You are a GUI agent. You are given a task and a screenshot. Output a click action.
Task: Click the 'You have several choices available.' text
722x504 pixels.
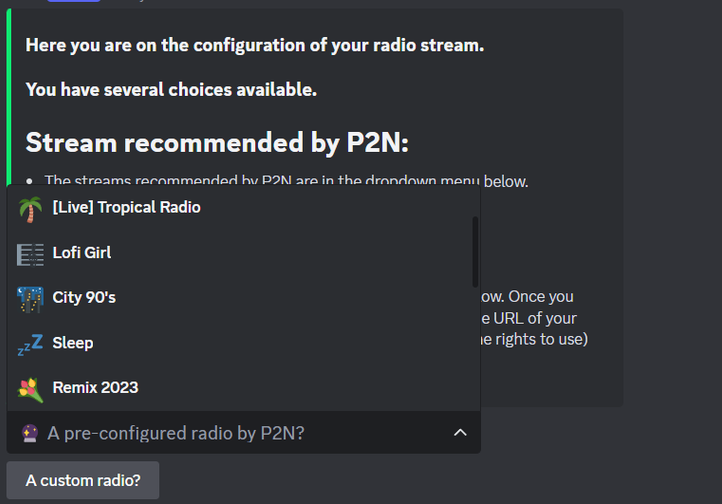pyautogui.click(x=171, y=90)
